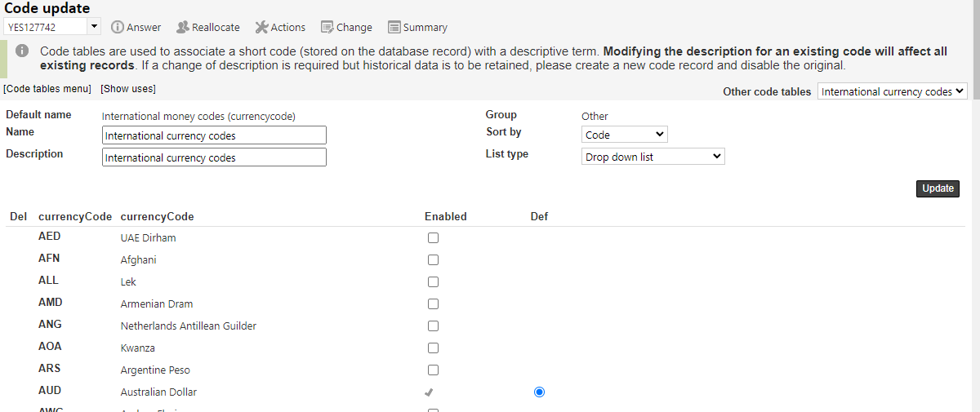Image resolution: width=980 pixels, height=412 pixels.
Task: Tick the Enabled box for Armenian Dram
Action: [x=433, y=304]
